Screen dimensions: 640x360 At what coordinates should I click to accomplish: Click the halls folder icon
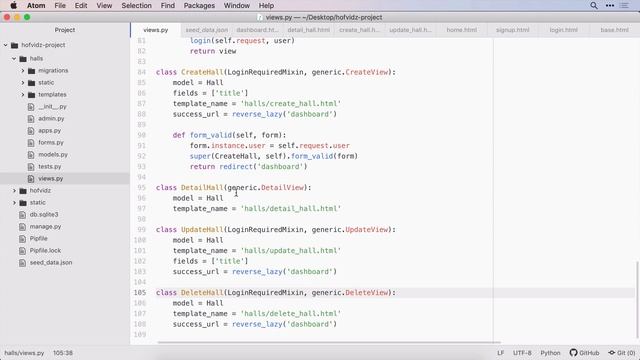23,59
